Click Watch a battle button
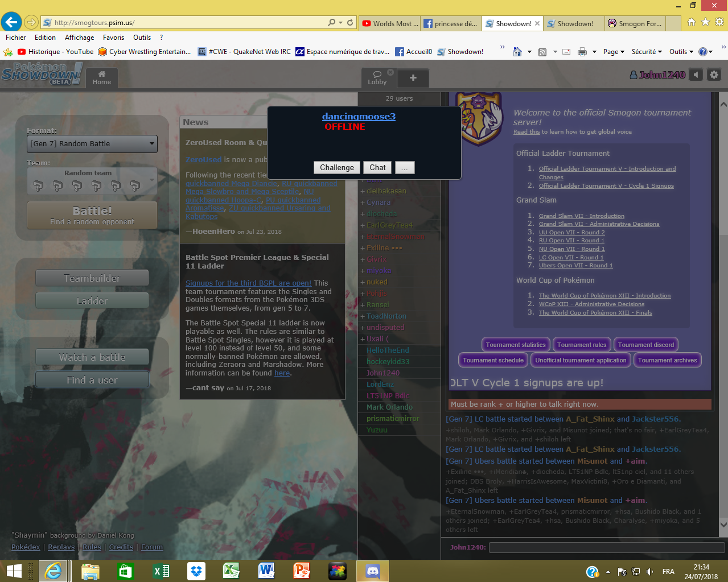The image size is (728, 582). pyautogui.click(x=92, y=357)
